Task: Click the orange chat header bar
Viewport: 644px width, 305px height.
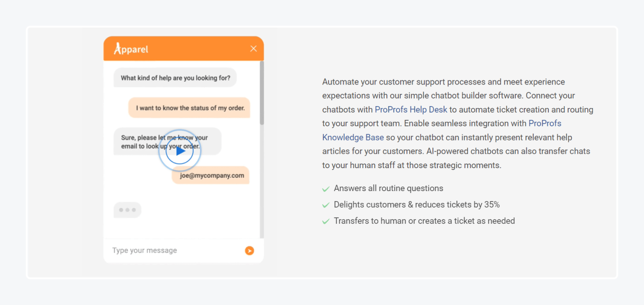Action: 184,48
